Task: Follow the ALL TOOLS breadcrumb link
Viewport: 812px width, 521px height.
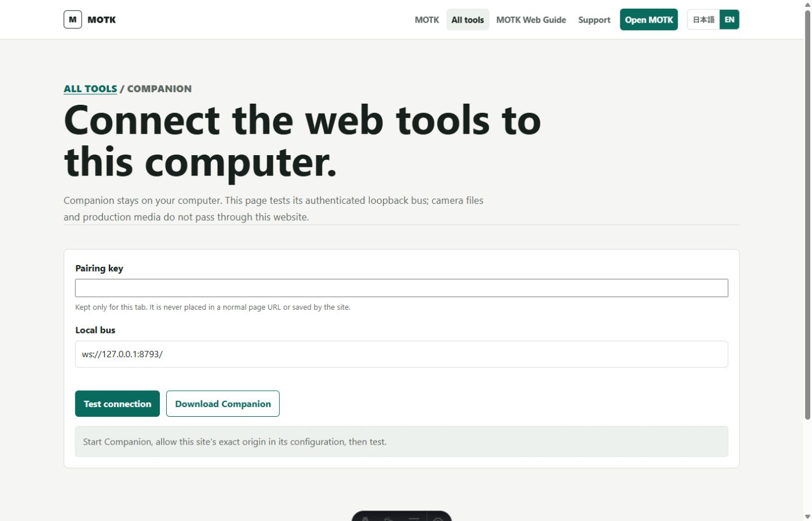Action: click(90, 89)
